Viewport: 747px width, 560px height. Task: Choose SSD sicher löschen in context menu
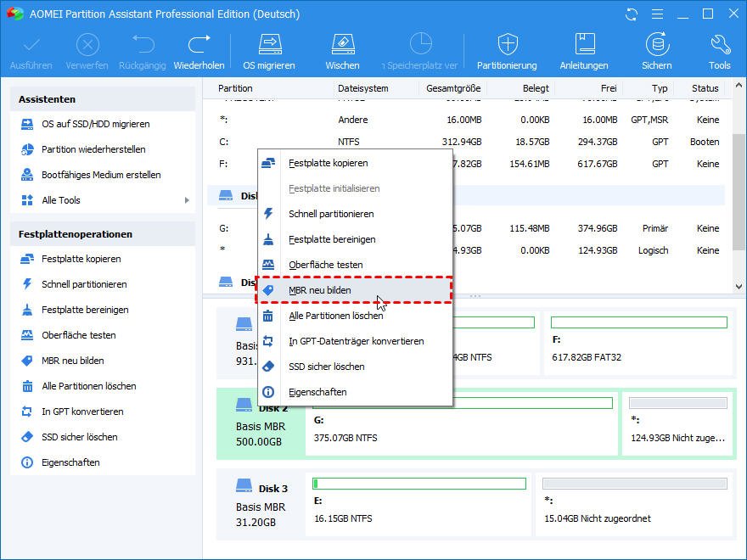tap(355, 367)
